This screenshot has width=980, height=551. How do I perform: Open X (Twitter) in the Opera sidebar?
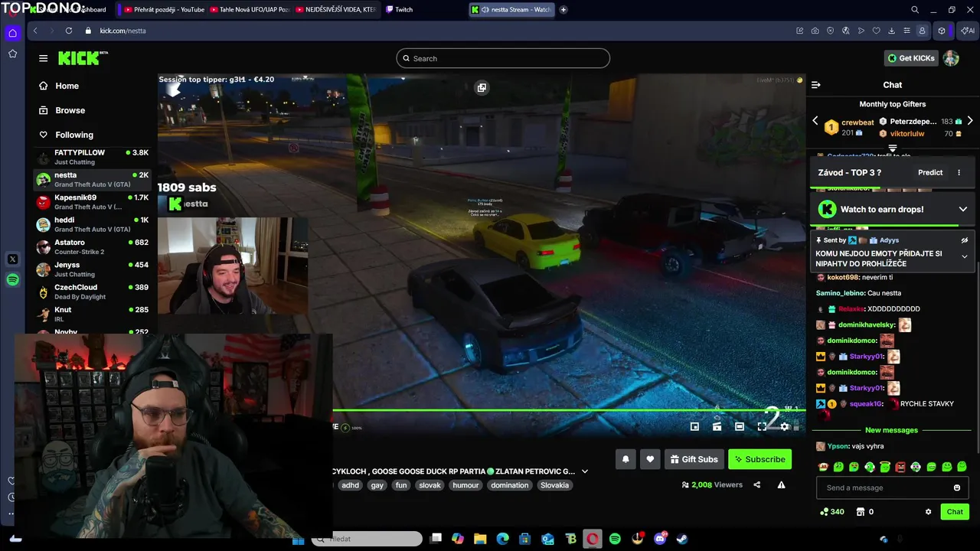click(12, 259)
